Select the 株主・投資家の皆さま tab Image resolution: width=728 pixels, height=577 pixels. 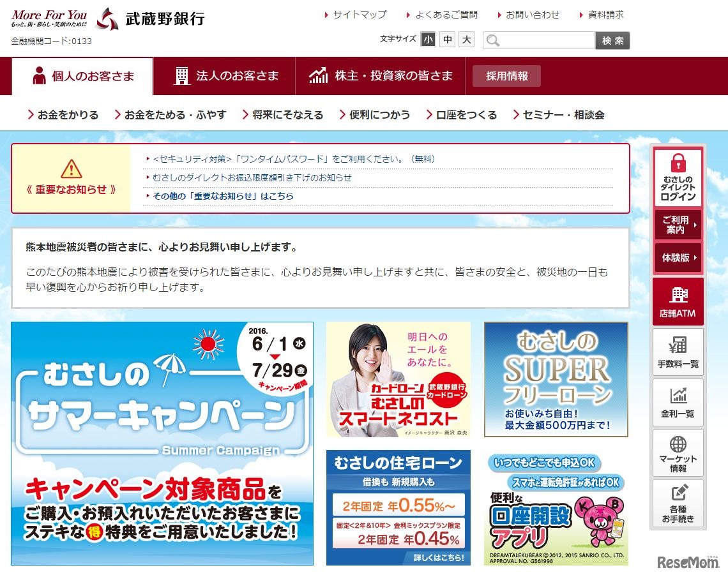(x=380, y=76)
